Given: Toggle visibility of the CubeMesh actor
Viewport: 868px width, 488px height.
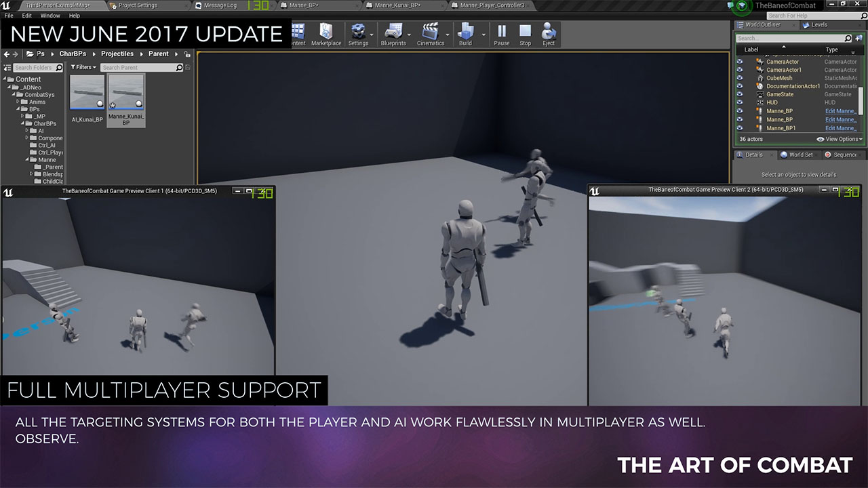Looking at the screenshot, I should [740, 78].
